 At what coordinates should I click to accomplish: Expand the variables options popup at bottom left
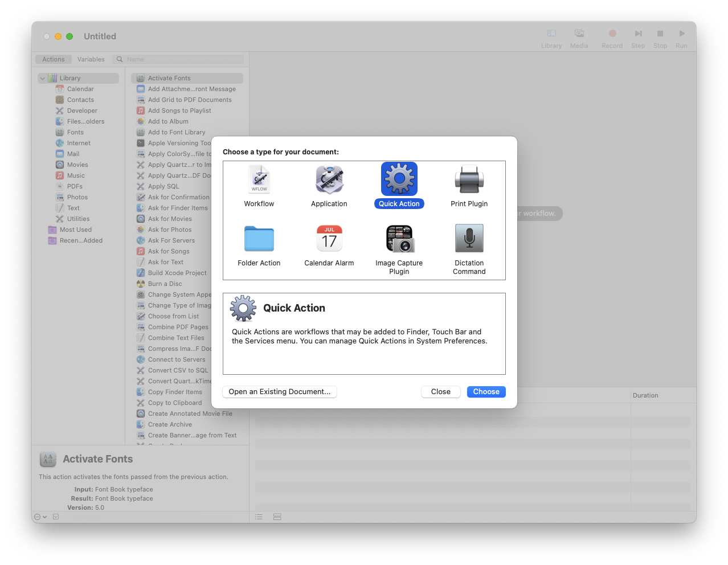(x=39, y=517)
